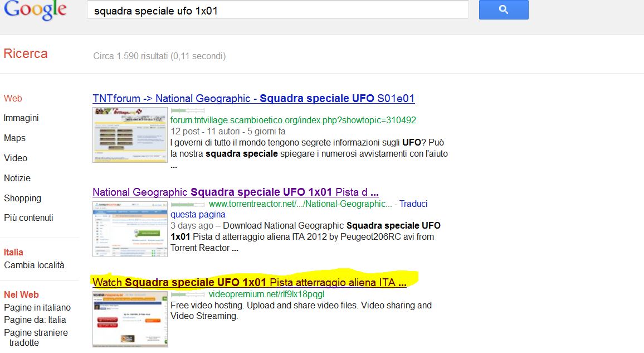This screenshot has width=644, height=353.
Task: Click the rating bar beside videopremium URL
Action: (187, 294)
